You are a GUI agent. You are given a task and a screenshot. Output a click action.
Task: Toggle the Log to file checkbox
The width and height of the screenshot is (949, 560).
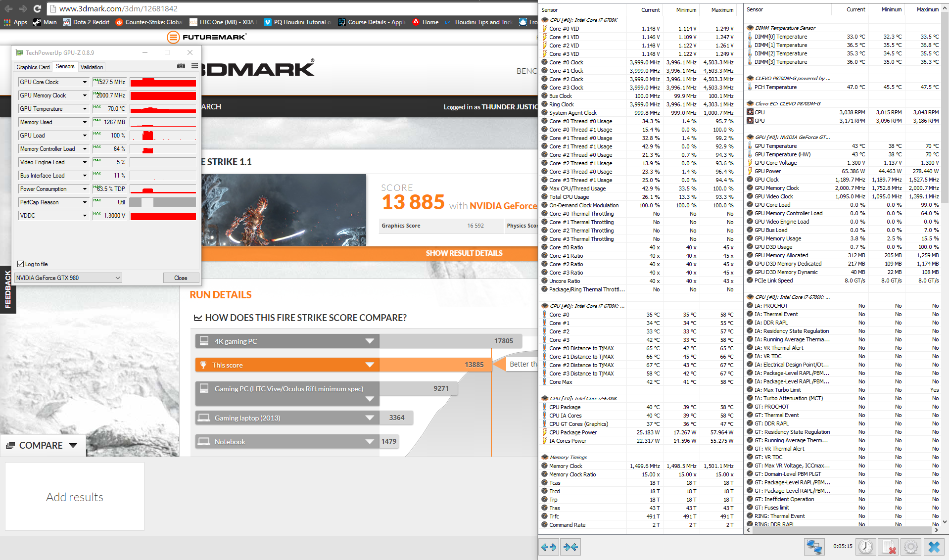(21, 264)
